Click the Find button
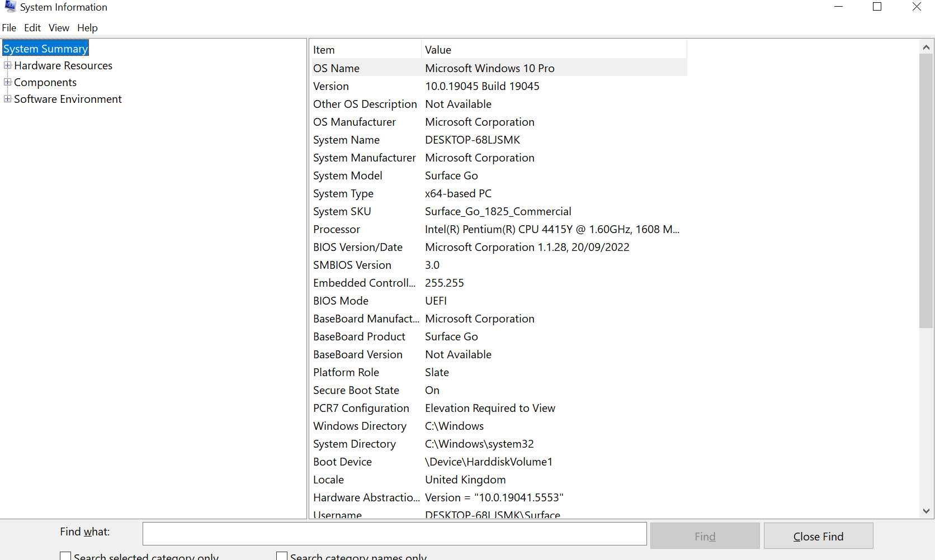This screenshot has height=560, width=935. pos(705,536)
